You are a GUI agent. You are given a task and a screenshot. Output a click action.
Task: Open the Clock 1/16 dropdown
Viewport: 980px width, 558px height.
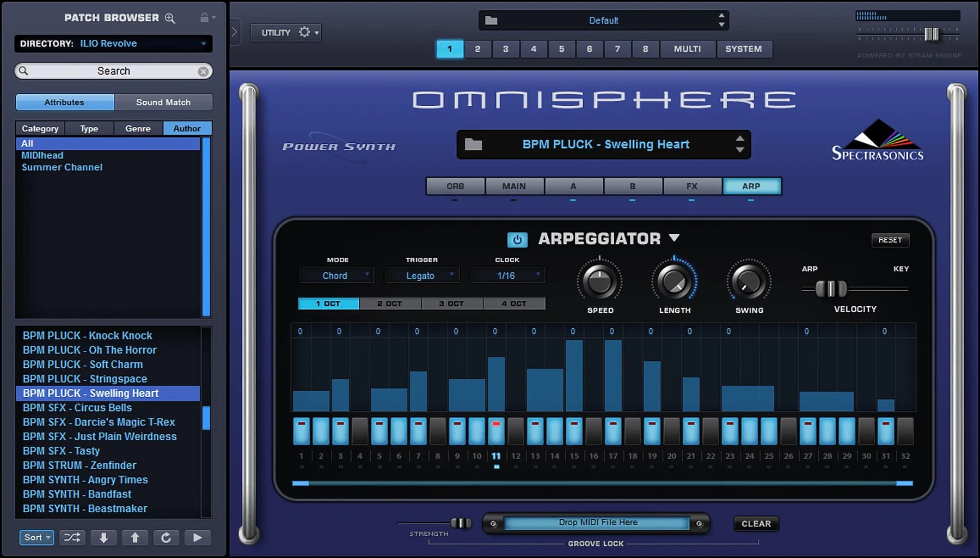[507, 275]
